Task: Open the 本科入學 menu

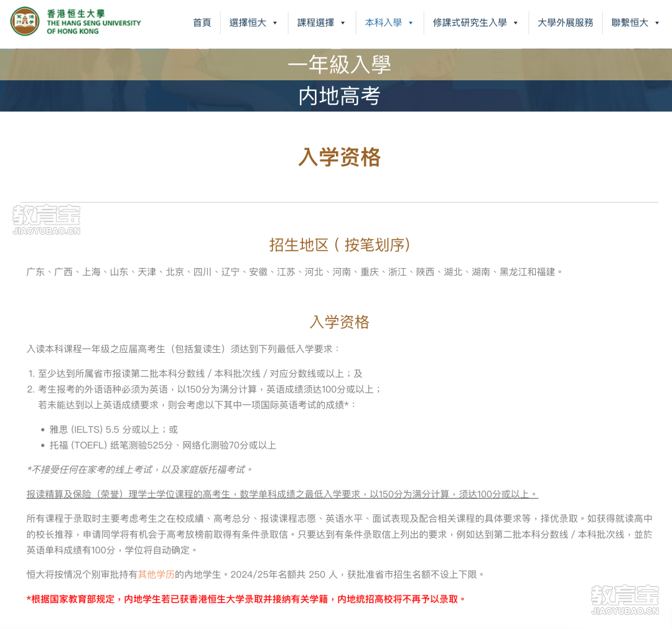Action: tap(383, 23)
